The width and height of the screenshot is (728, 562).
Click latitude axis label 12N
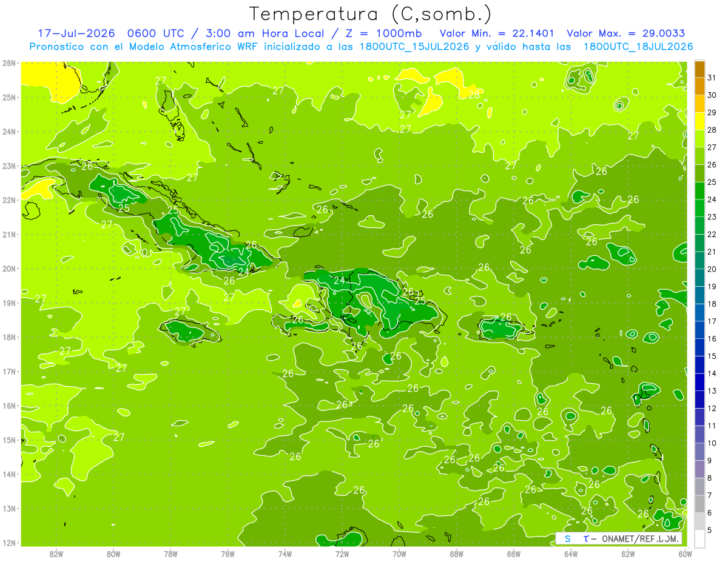pyautogui.click(x=9, y=543)
